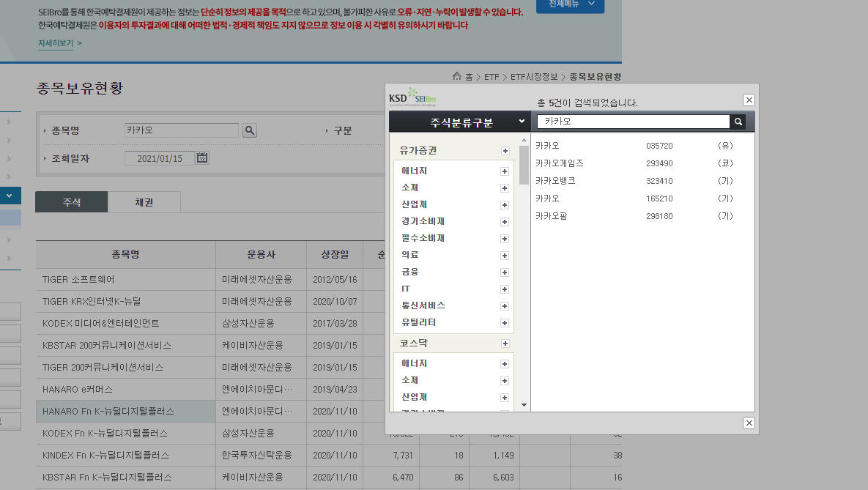Select result 카카오뱅크 323410
868x490 pixels.
tap(635, 181)
